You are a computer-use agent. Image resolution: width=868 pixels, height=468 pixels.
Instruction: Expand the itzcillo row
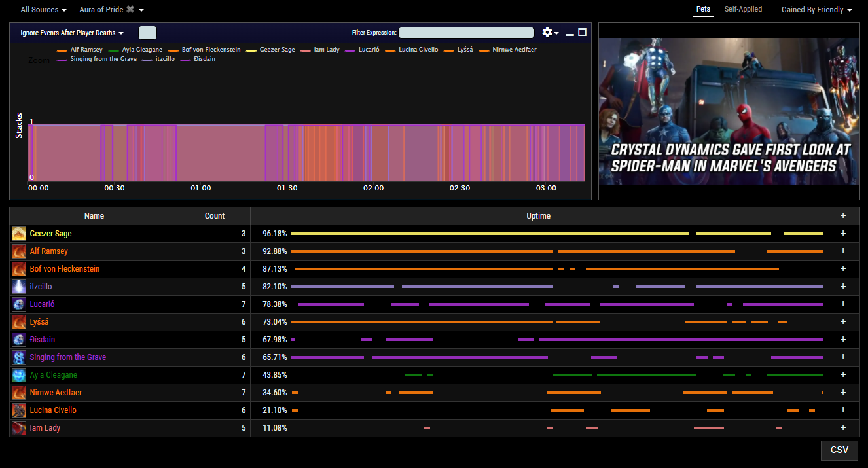843,287
